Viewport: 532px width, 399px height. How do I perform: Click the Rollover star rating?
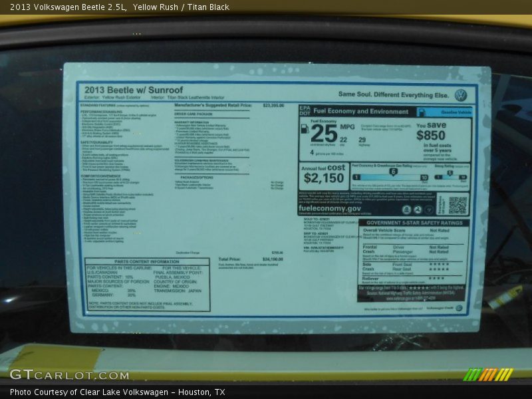436,278
